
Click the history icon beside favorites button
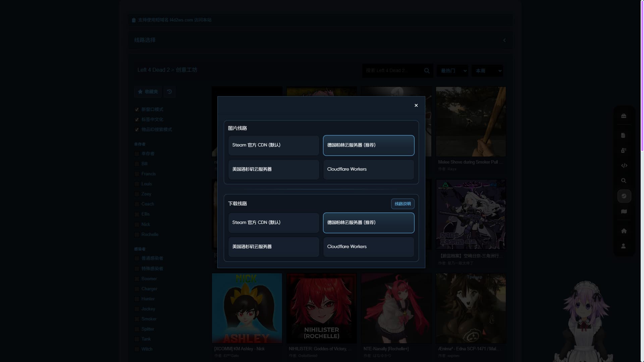(169, 92)
